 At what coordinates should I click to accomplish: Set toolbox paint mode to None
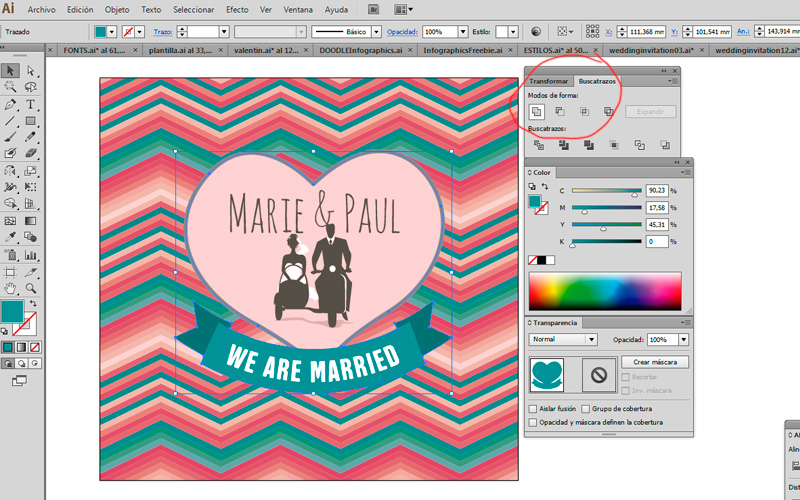35,347
